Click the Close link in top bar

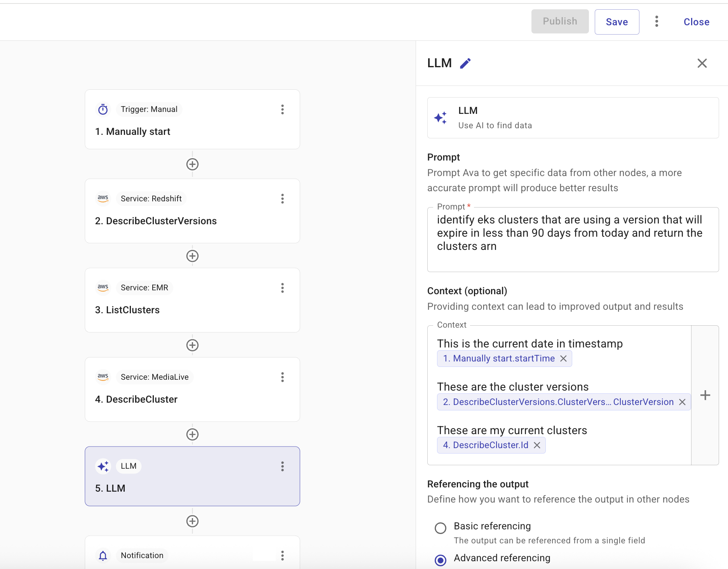pyautogui.click(x=696, y=22)
